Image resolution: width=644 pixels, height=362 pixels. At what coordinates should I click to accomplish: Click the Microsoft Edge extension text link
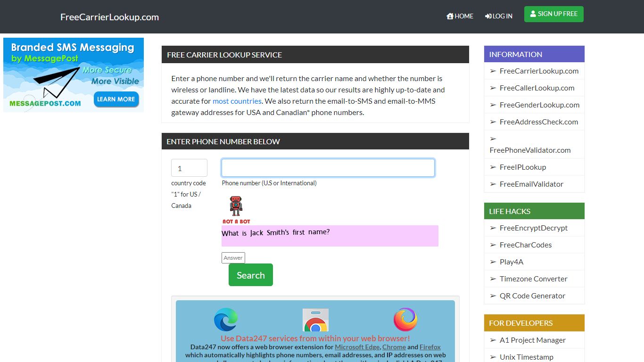click(x=357, y=347)
